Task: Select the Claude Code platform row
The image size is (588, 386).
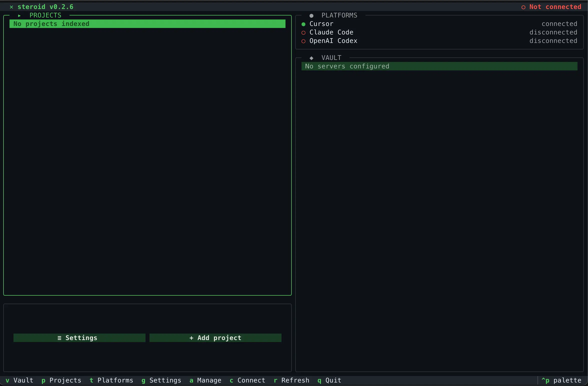Action: tap(439, 32)
